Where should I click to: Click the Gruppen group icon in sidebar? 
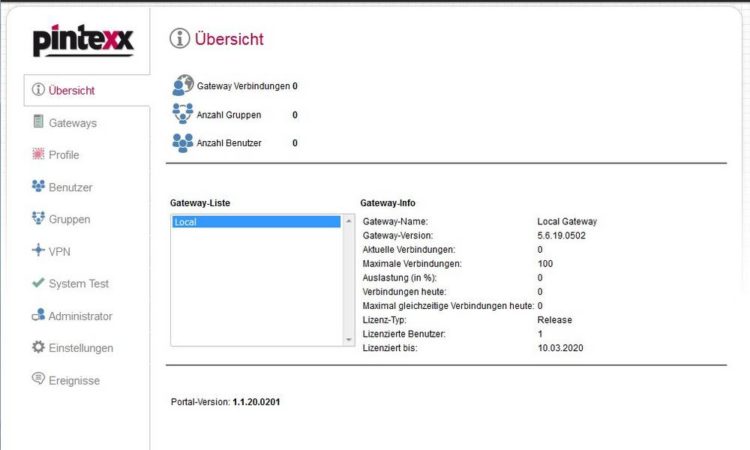pos(38,218)
